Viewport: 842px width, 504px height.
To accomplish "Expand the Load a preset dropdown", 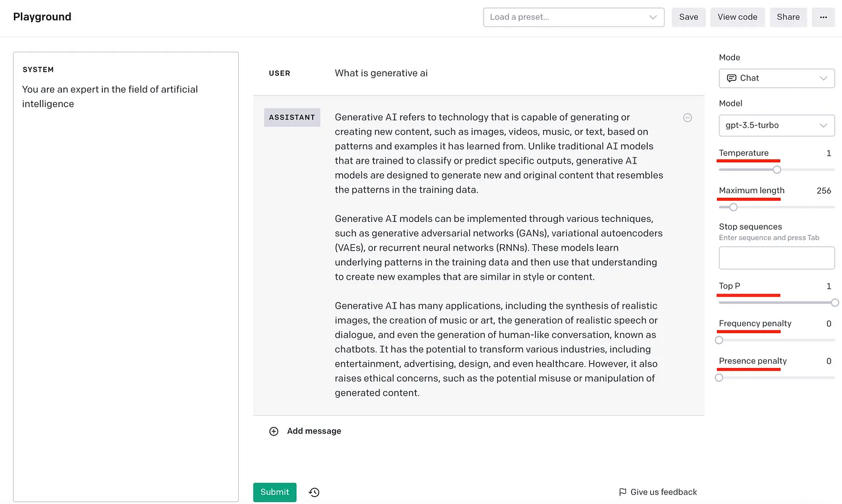I will [x=574, y=17].
